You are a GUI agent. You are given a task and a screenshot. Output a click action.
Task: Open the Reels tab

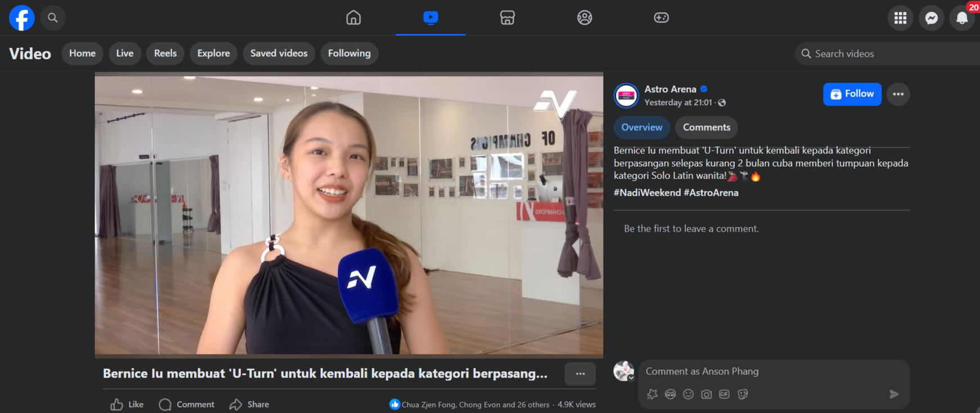point(165,53)
